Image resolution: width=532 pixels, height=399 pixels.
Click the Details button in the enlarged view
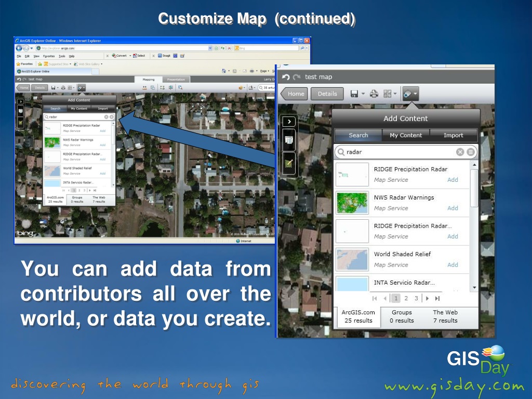(327, 94)
